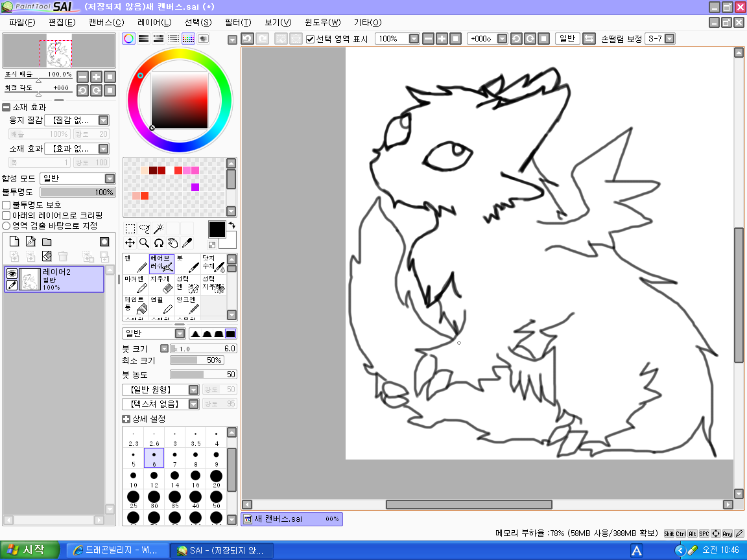Delete the layer with trash icon

coord(63,257)
